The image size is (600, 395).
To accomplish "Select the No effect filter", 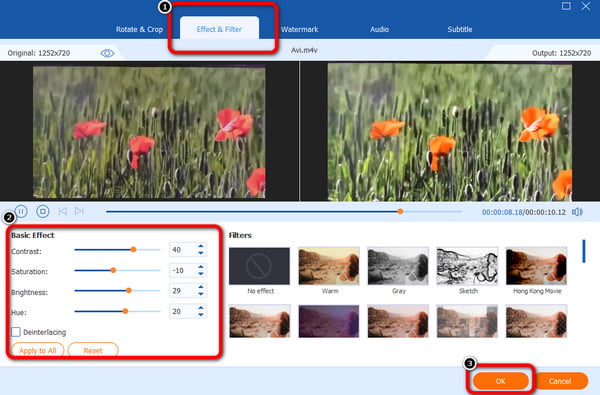I will [259, 266].
